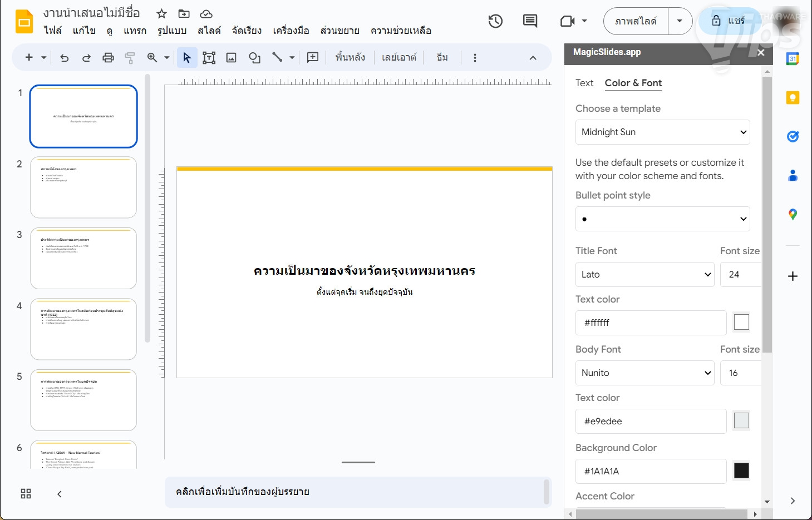Pick the body text color swatch
Image resolution: width=812 pixels, height=520 pixels.
[x=741, y=420]
